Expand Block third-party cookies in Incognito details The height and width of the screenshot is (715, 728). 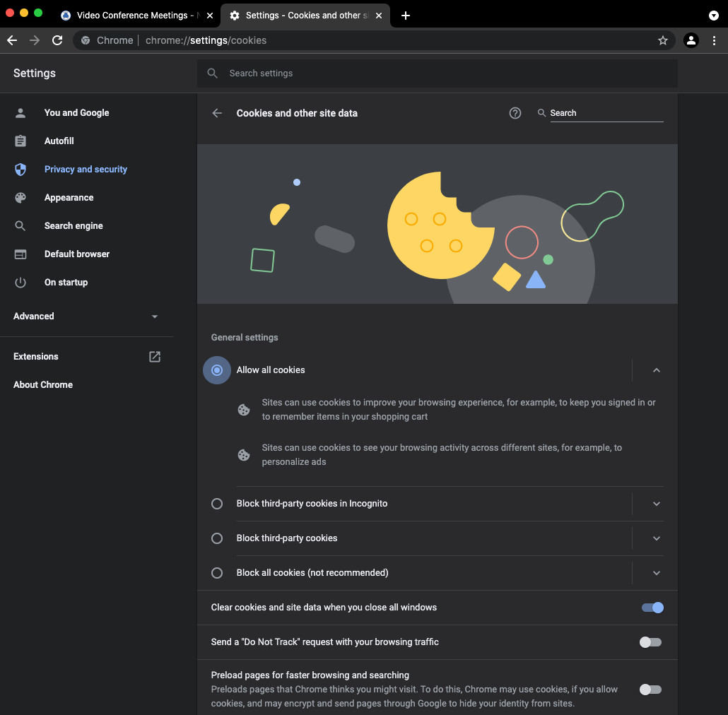click(656, 504)
